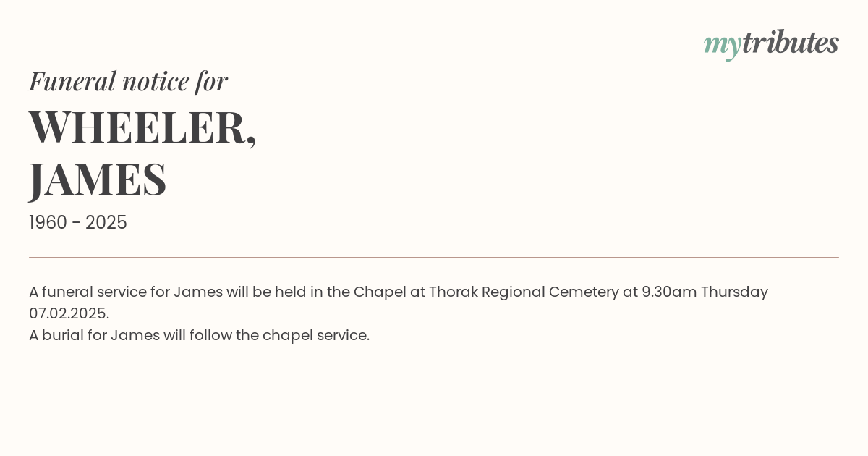The image size is (868, 456).
Task: Click the dark "tributes" part of the logo
Action: pyautogui.click(x=790, y=43)
